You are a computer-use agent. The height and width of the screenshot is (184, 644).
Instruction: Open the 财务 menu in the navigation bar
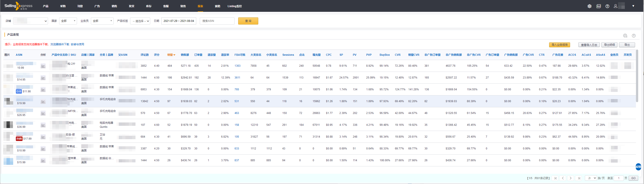tap(183, 6)
